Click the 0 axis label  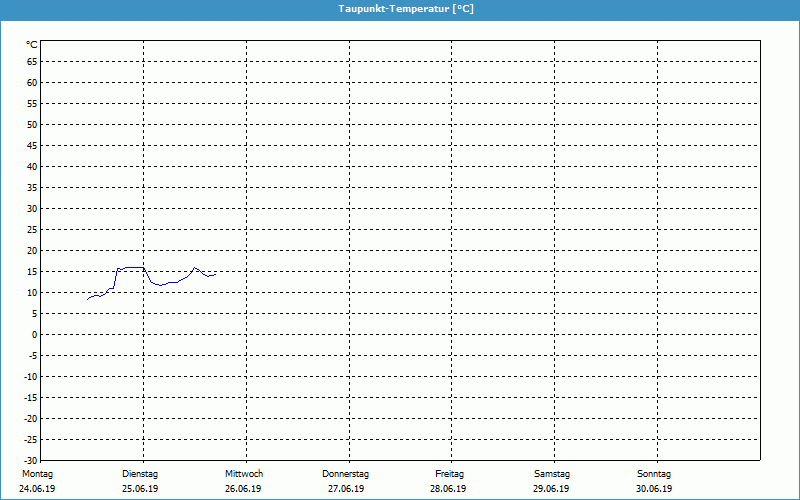click(x=35, y=335)
